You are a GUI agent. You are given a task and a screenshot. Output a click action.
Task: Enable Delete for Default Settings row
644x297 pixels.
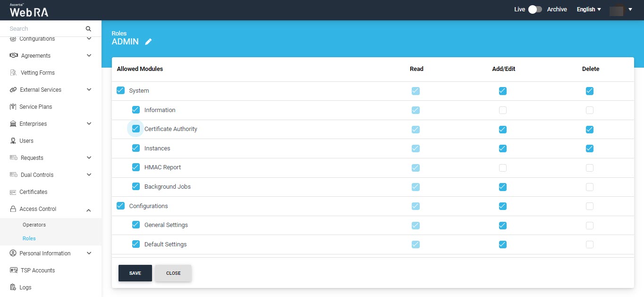[590, 245]
